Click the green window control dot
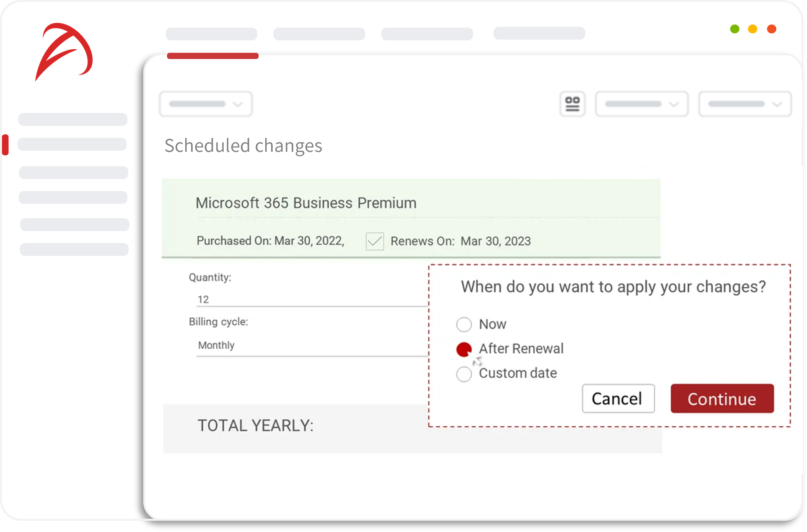 pyautogui.click(x=734, y=29)
